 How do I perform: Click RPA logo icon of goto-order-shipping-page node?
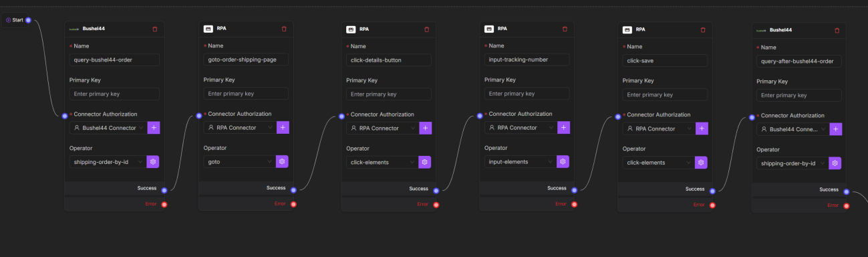pyautogui.click(x=208, y=29)
